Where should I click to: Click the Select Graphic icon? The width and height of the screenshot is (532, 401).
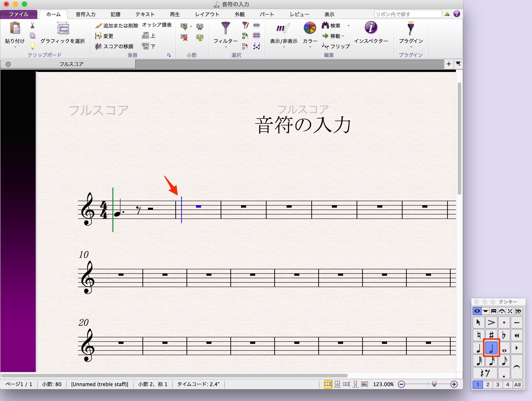pos(63,28)
